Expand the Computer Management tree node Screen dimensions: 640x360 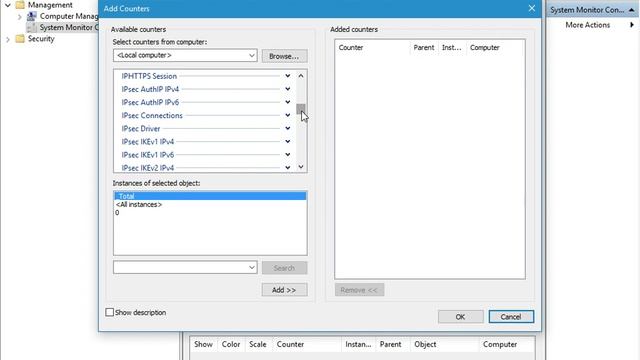point(19,17)
